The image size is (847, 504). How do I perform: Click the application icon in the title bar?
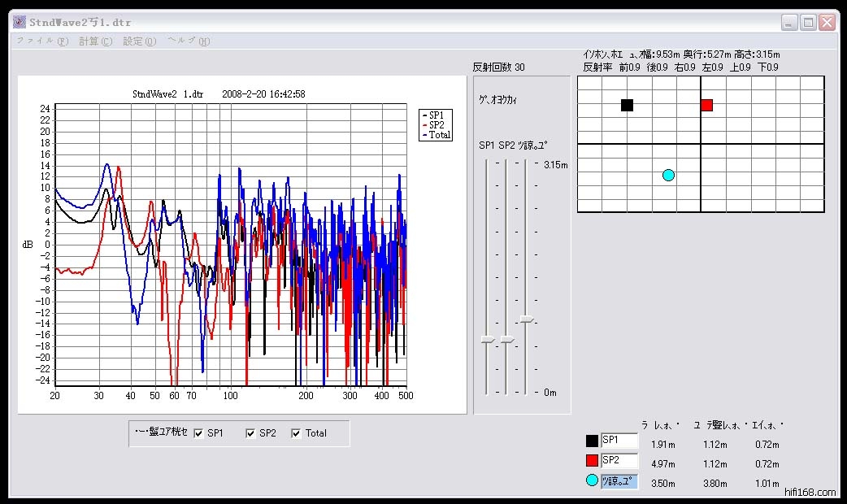(19, 22)
